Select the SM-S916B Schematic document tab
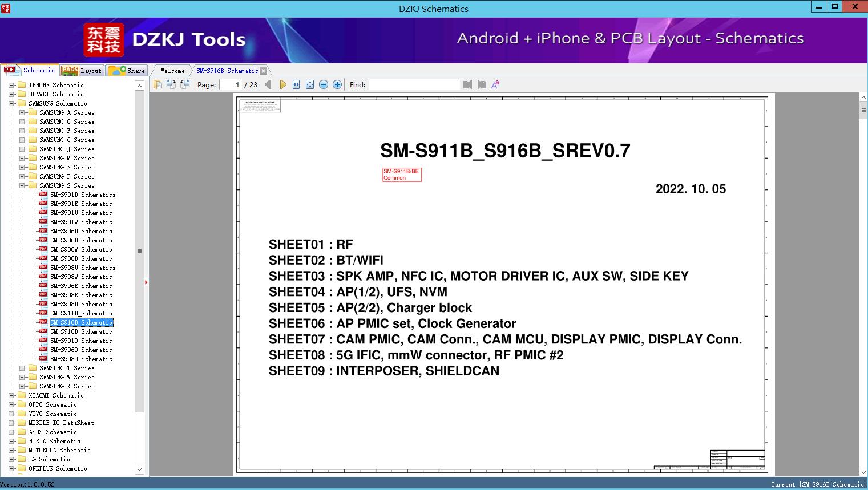Image resolution: width=868 pixels, height=490 pixels. [227, 71]
